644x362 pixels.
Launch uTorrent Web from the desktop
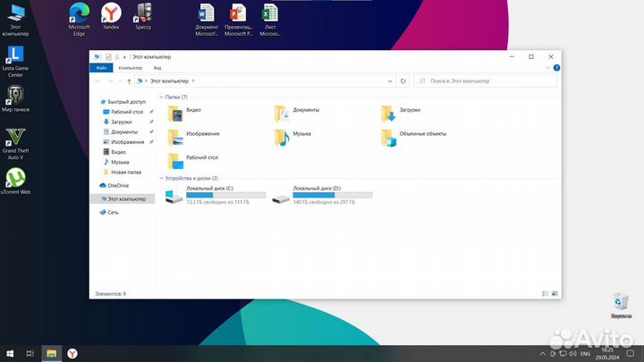pyautogui.click(x=15, y=180)
